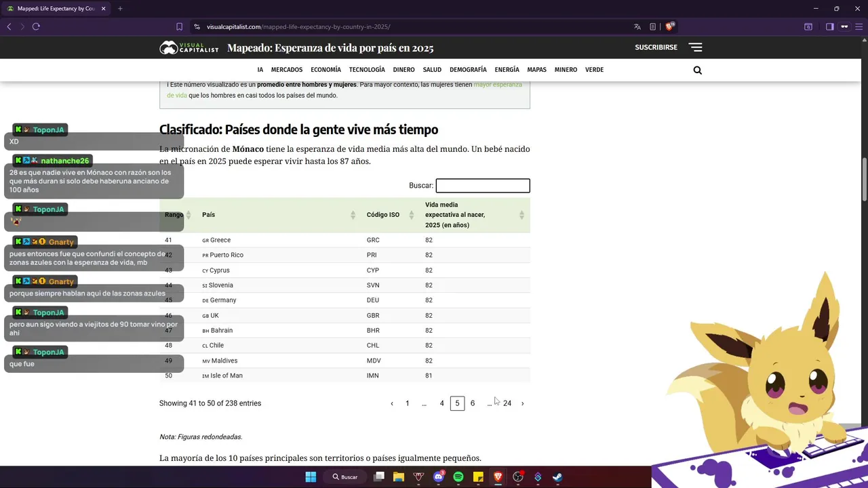Viewport: 868px width, 488px height.
Task: Toggle the browser sidebar panel icon
Action: click(829, 26)
